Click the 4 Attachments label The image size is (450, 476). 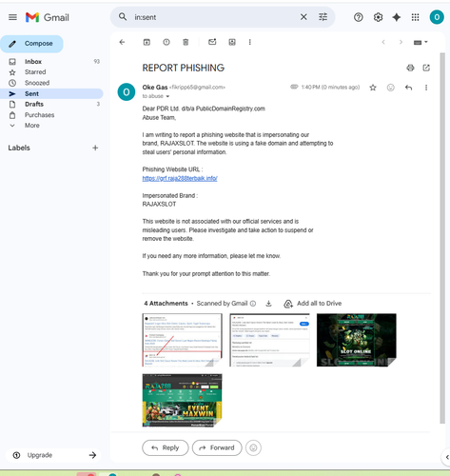[x=166, y=304]
